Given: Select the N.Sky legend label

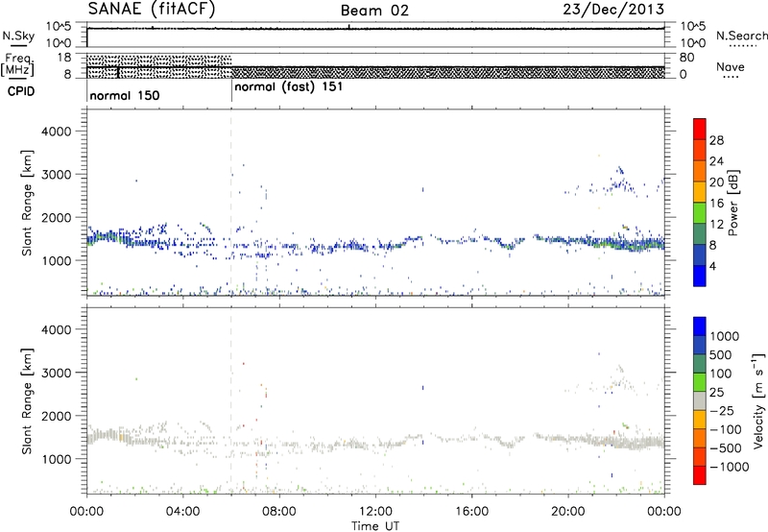Looking at the screenshot, I should 18,36.
